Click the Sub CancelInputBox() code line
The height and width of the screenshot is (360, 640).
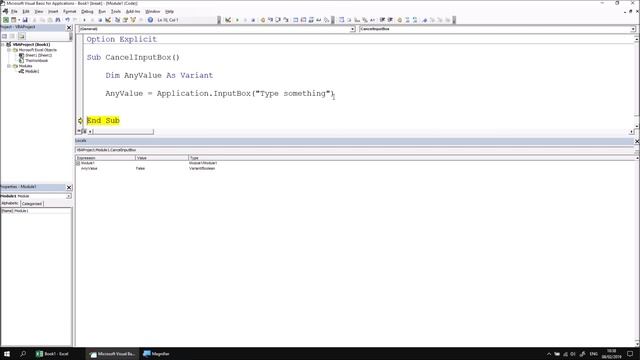click(x=133, y=57)
